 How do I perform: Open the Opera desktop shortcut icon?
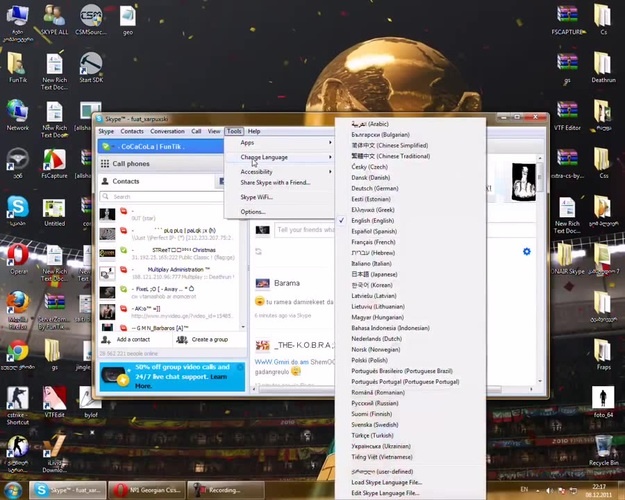click(18, 256)
